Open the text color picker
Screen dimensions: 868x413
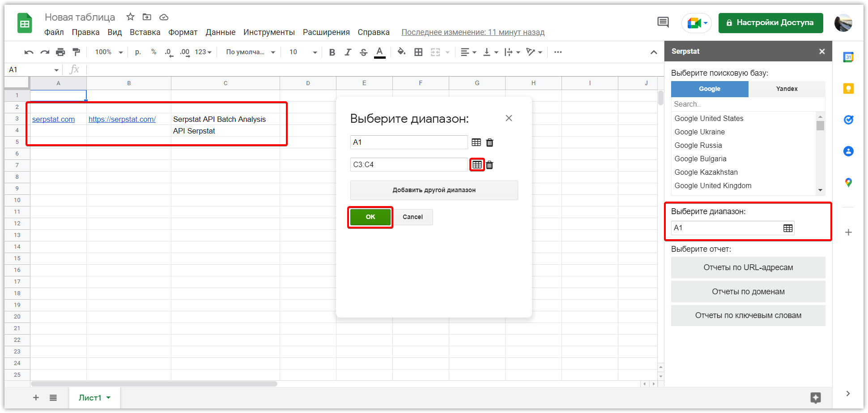(380, 52)
